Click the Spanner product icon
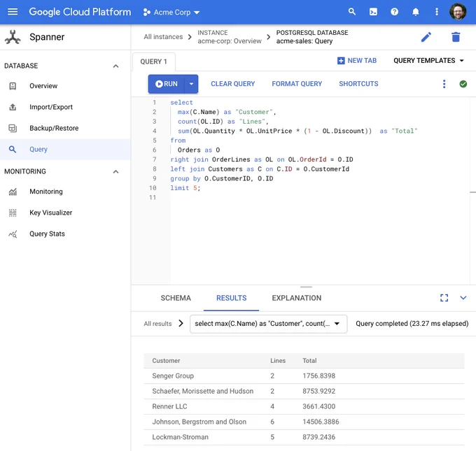 (13, 37)
